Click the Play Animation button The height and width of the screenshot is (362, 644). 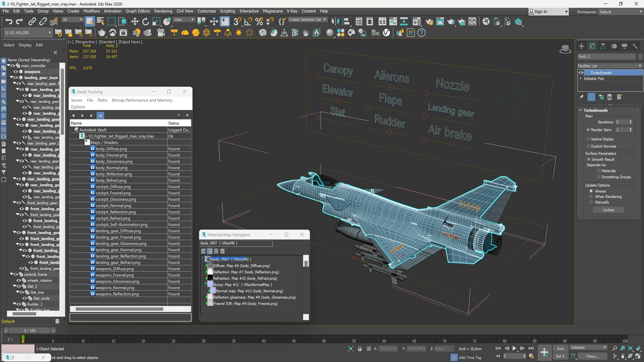coord(514,348)
